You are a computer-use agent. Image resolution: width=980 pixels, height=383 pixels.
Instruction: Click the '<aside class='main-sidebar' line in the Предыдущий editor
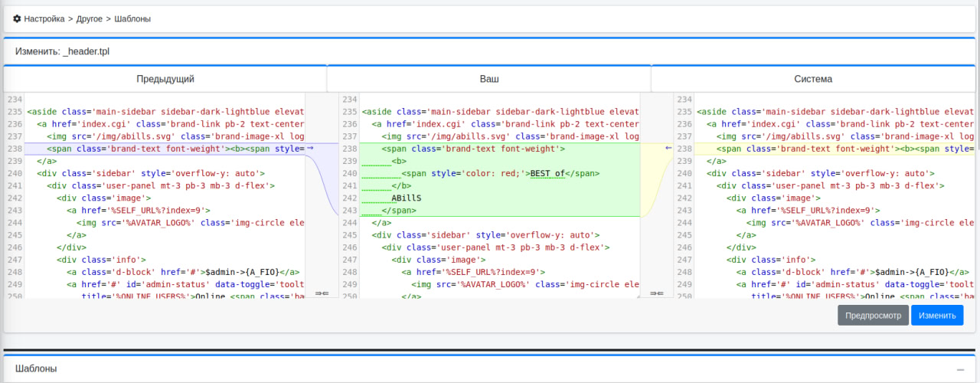click(x=165, y=112)
